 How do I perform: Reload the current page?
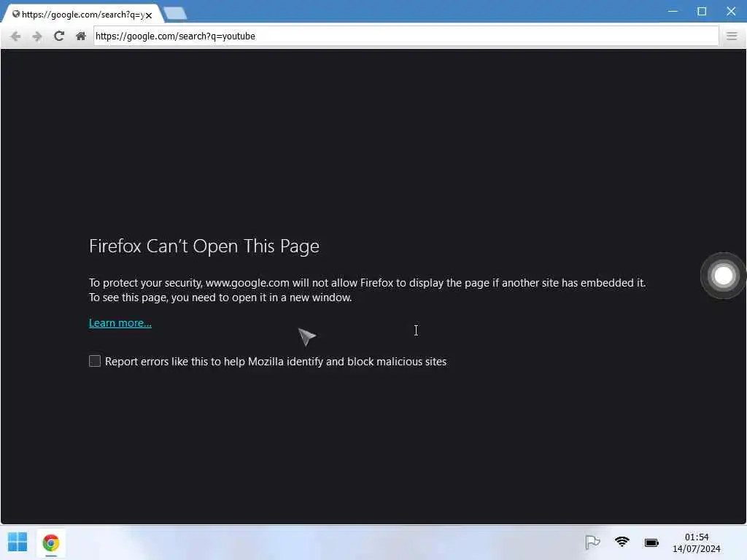(58, 36)
